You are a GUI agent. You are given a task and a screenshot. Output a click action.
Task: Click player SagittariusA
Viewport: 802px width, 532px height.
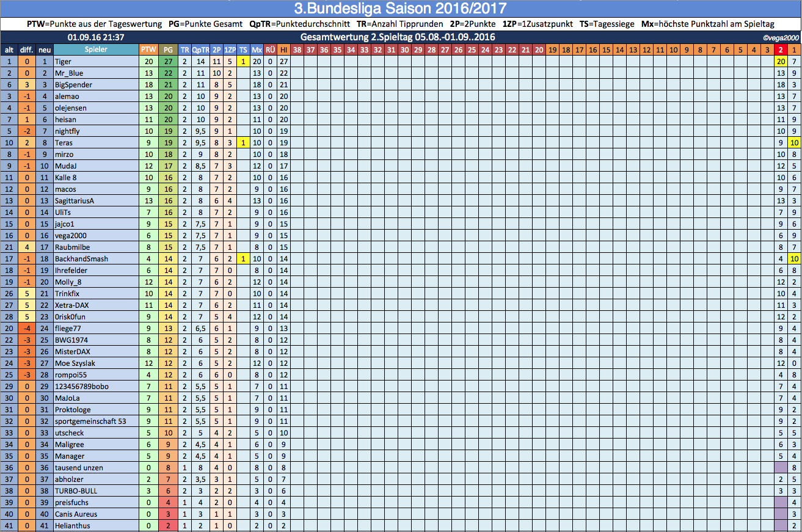[75, 201]
